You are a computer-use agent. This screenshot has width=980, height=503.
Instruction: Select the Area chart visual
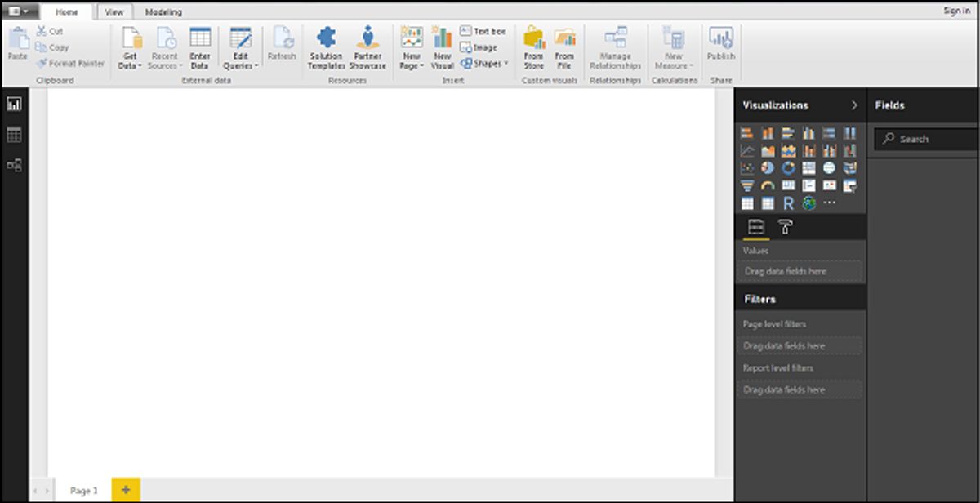[x=768, y=150]
